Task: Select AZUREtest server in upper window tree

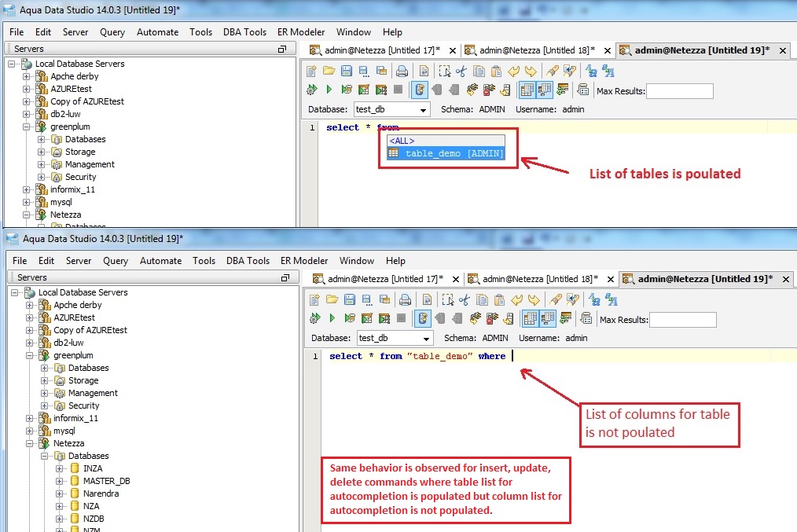Action: (71, 89)
